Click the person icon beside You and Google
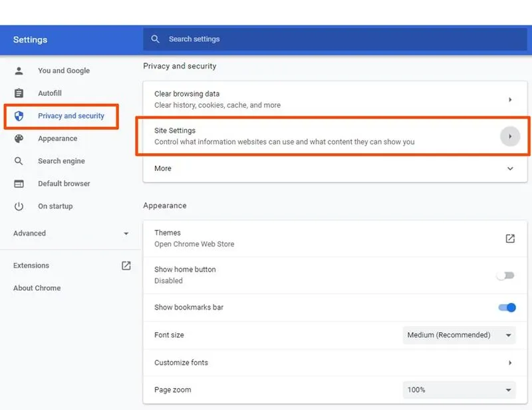This screenshot has width=532, height=410. tap(19, 71)
